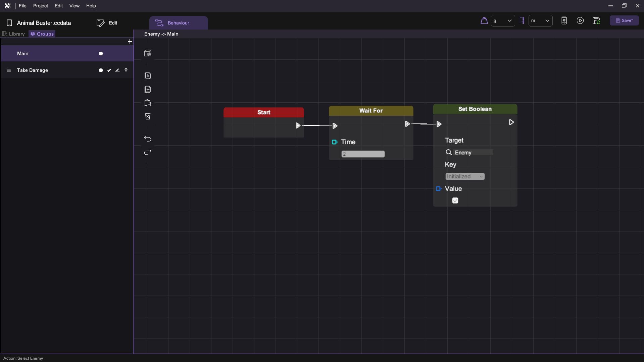Click the play preview icon in top bar
Screen dimensions: 644x362
click(x=580, y=21)
